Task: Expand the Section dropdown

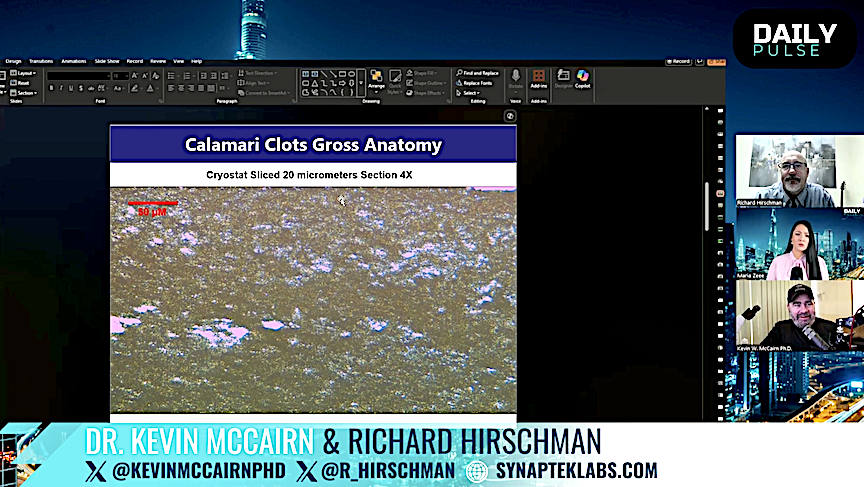Action: pos(26,93)
